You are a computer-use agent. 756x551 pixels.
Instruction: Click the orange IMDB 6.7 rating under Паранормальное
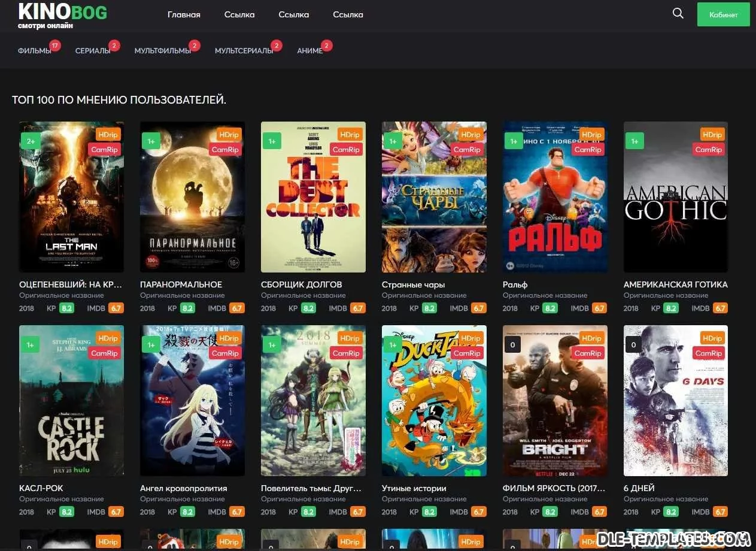pos(236,308)
